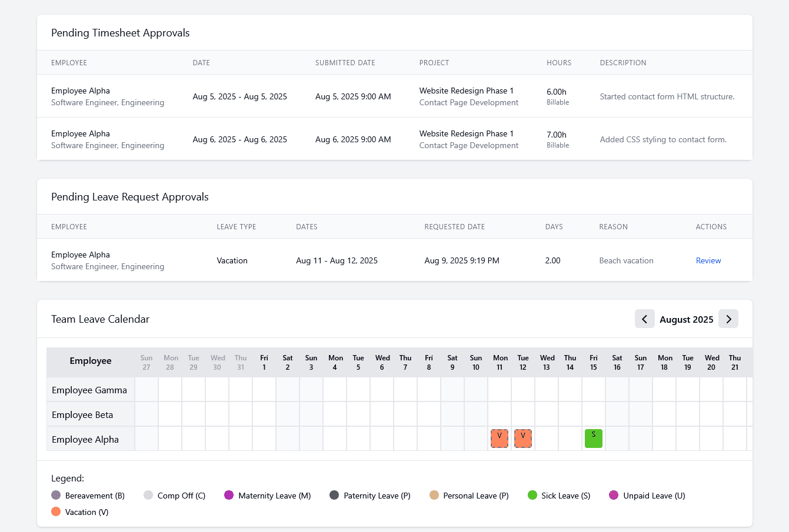Click the Pending Leave Request Approvals header
This screenshot has width=789, height=532.
click(130, 196)
